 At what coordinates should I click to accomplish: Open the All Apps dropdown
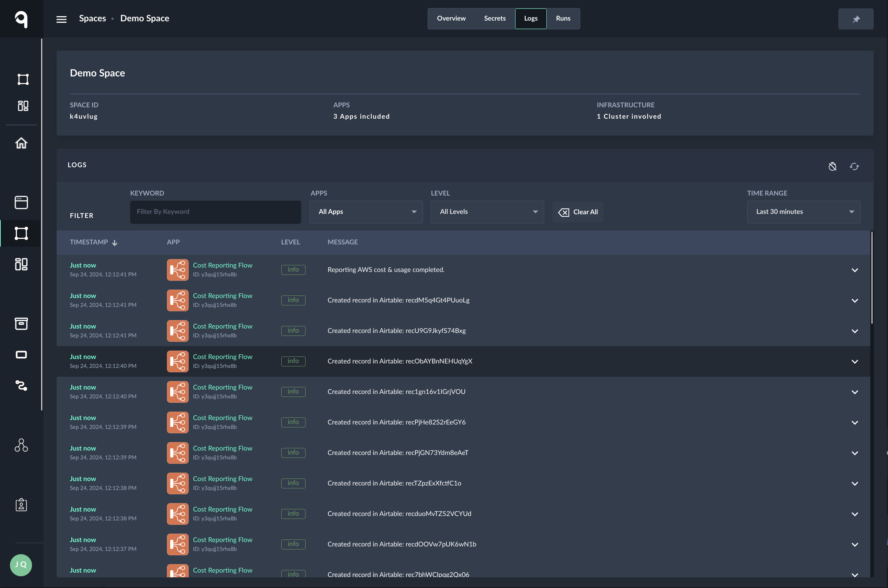point(366,212)
